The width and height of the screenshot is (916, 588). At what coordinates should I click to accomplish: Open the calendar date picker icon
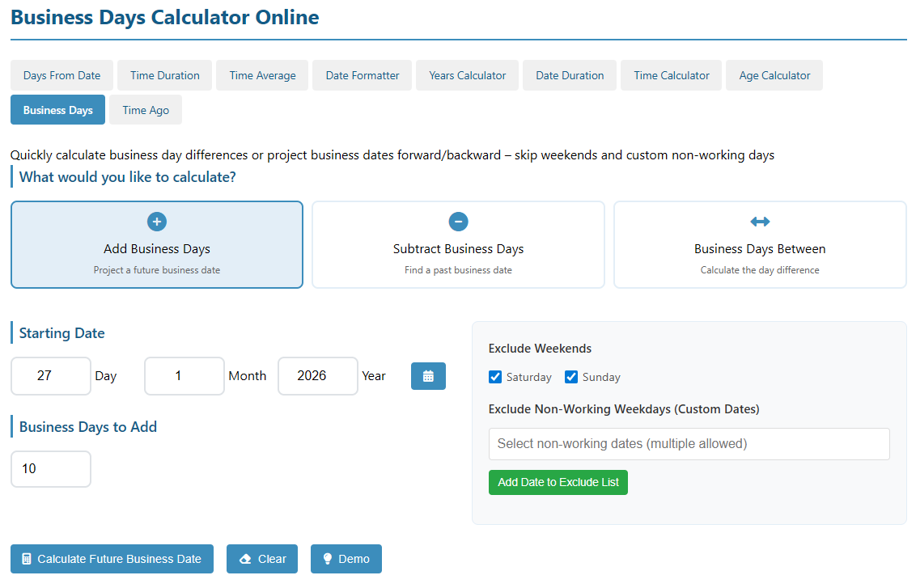coord(428,376)
